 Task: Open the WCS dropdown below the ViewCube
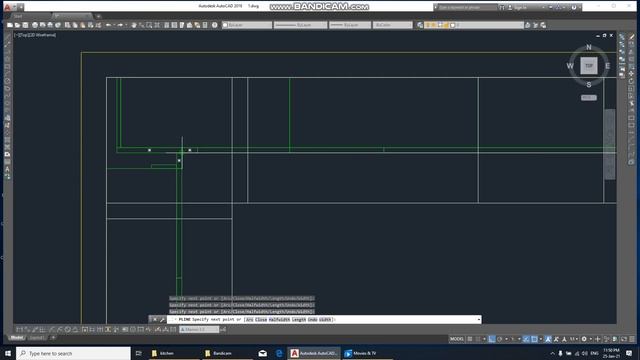tap(589, 98)
